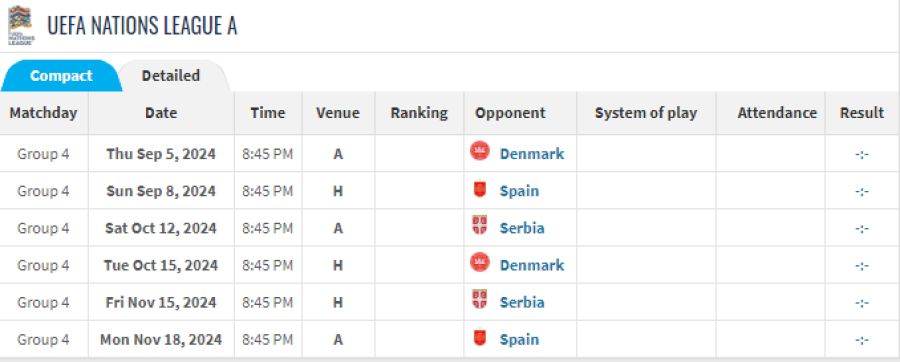Click the UEFA Nations League logo
The width and height of the screenshot is (900, 362).
[x=22, y=25]
